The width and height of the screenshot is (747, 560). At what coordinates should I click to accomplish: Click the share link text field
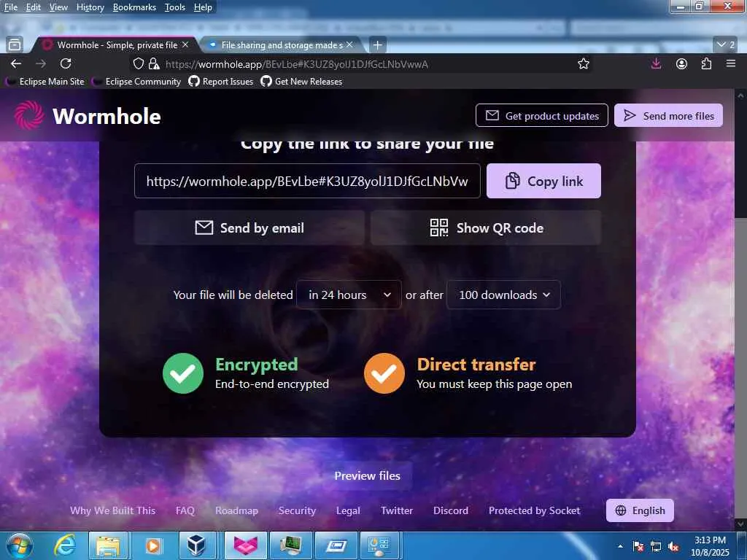(307, 181)
